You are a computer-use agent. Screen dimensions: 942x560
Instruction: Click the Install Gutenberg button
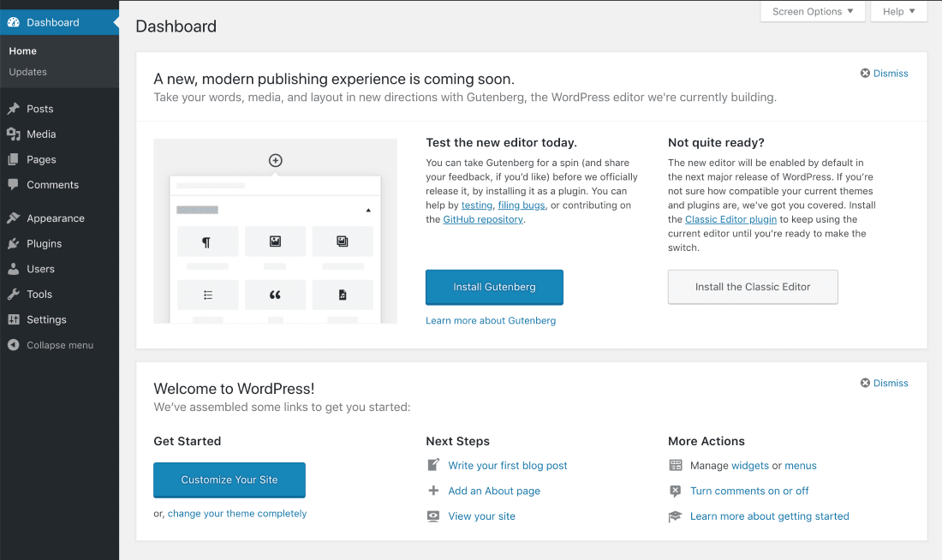tap(494, 287)
